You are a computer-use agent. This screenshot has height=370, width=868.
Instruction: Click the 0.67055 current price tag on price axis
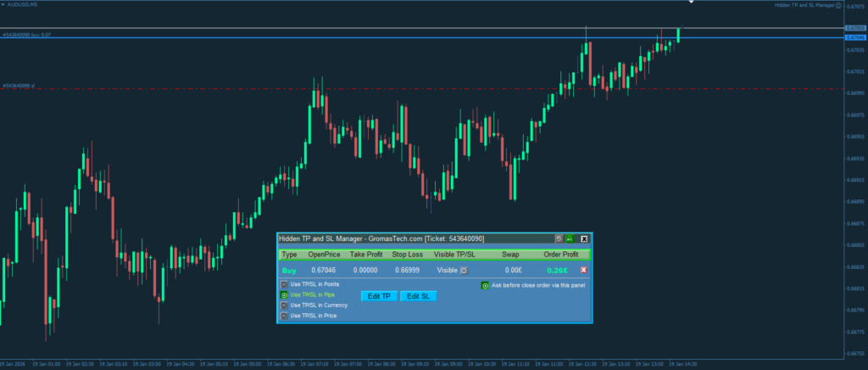point(855,28)
